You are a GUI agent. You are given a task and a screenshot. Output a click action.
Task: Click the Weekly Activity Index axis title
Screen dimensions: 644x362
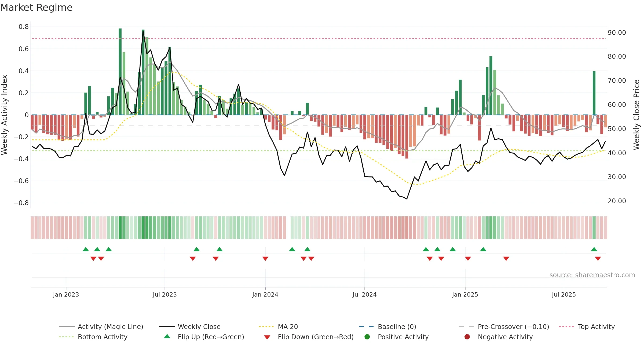pyautogui.click(x=4, y=115)
